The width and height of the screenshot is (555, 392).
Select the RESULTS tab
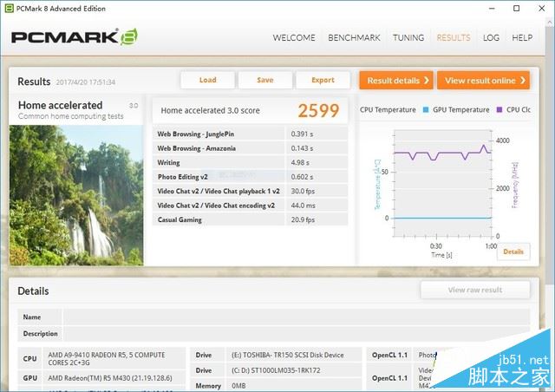[454, 37]
